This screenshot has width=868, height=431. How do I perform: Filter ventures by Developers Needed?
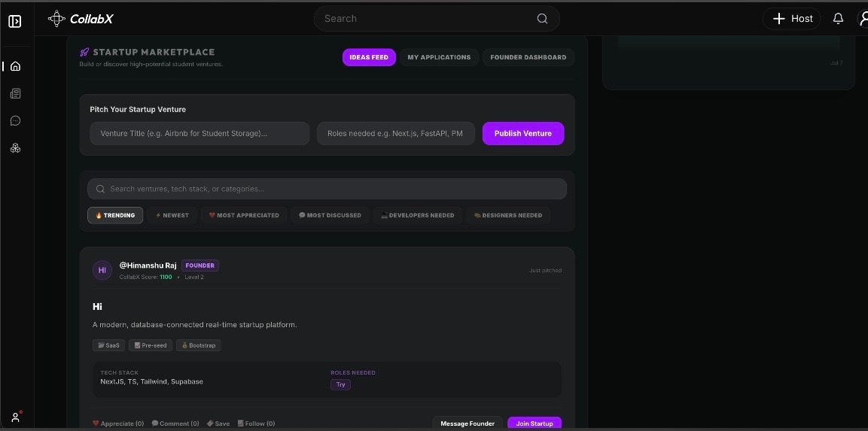(417, 215)
